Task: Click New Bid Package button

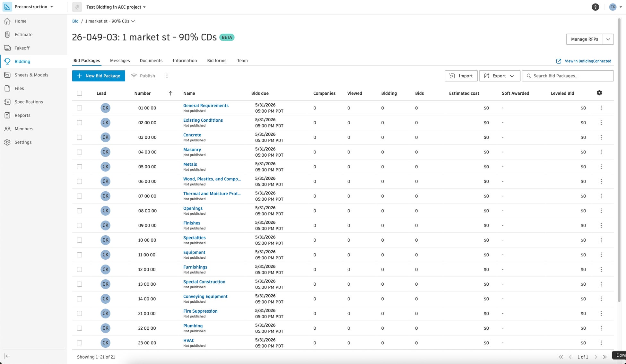Action: (99, 76)
